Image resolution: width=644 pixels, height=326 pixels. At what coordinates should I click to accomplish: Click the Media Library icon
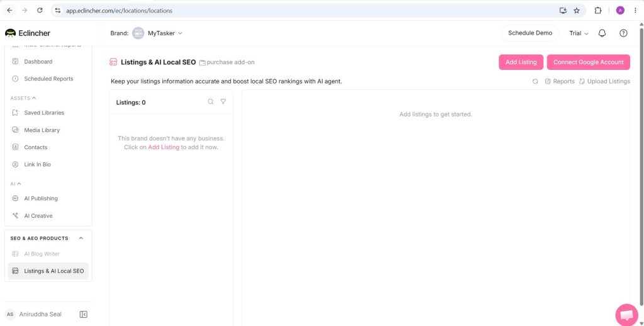[x=15, y=130]
